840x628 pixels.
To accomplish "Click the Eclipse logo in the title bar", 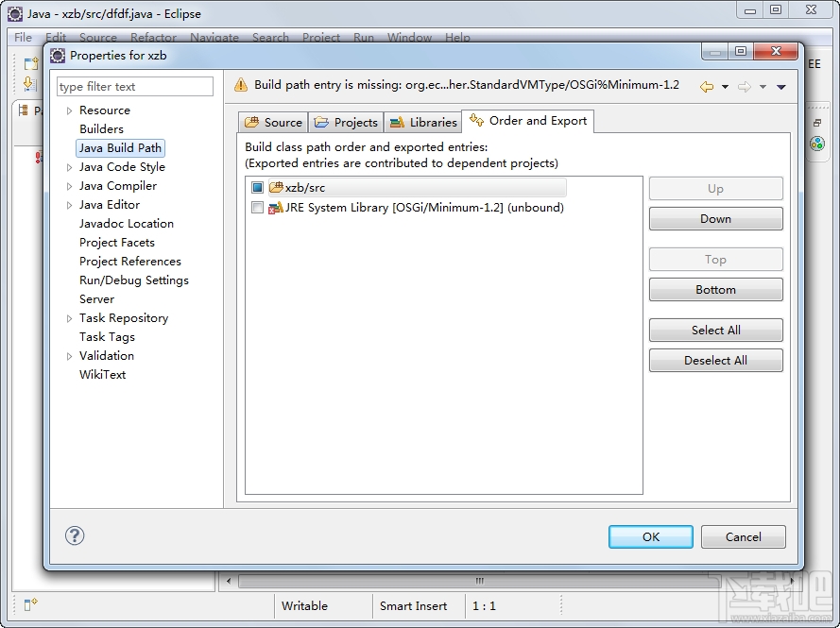I will 13,13.
